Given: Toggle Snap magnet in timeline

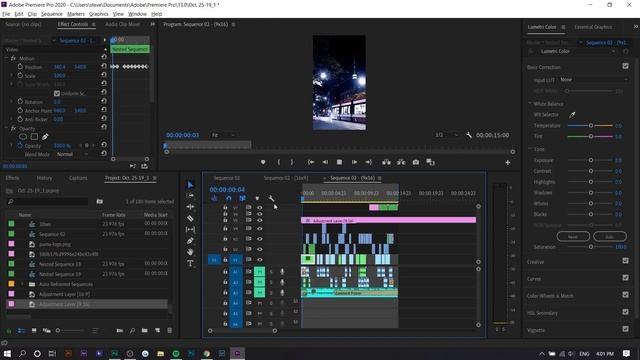Looking at the screenshot, I should [229, 198].
